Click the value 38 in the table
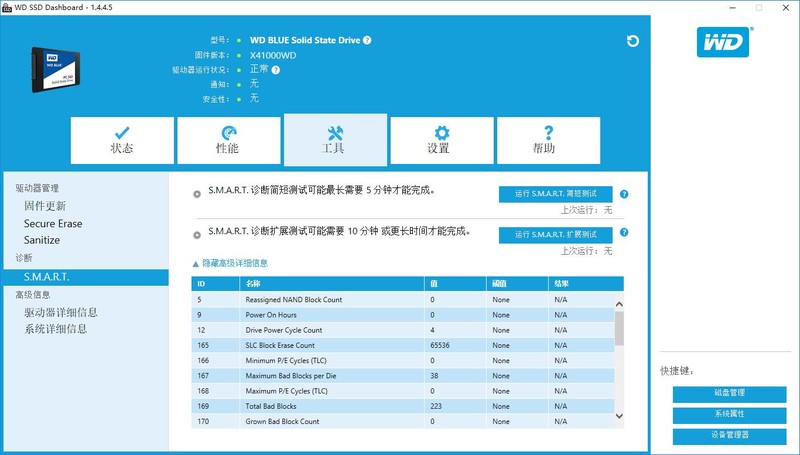Viewport: 800px width, 455px height. pos(434,376)
